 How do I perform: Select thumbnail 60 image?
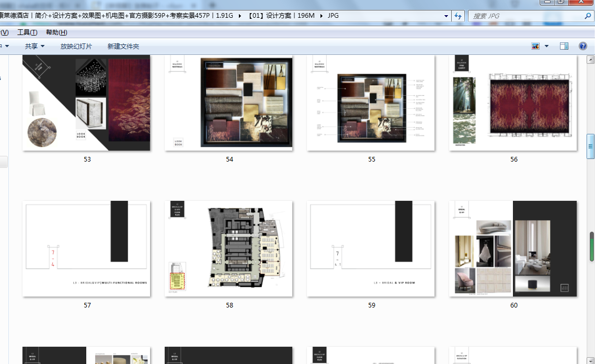click(x=513, y=248)
